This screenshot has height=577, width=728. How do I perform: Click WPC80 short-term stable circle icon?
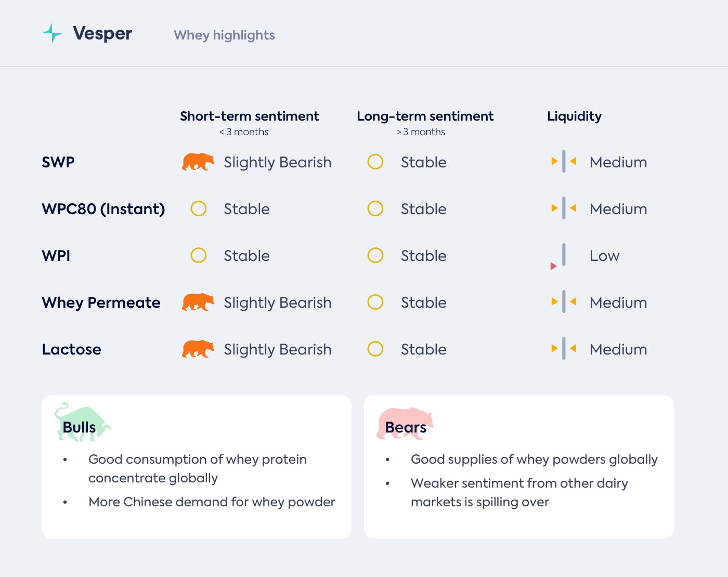click(x=199, y=209)
